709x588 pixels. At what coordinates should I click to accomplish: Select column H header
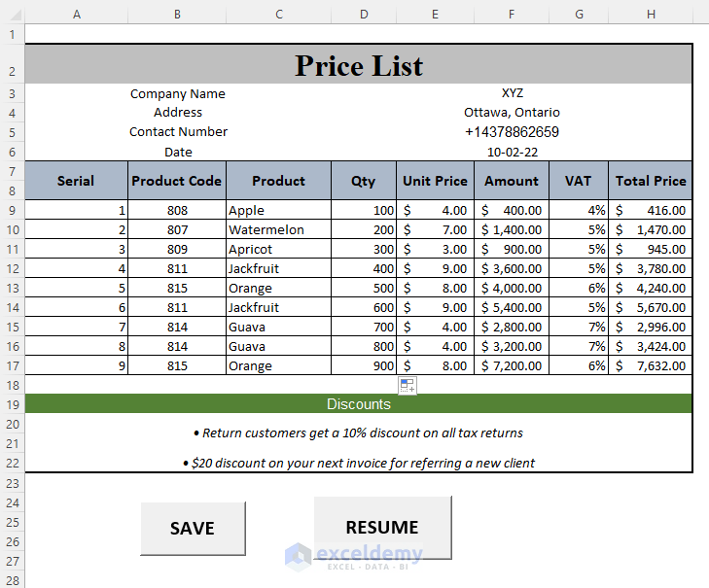pos(651,15)
